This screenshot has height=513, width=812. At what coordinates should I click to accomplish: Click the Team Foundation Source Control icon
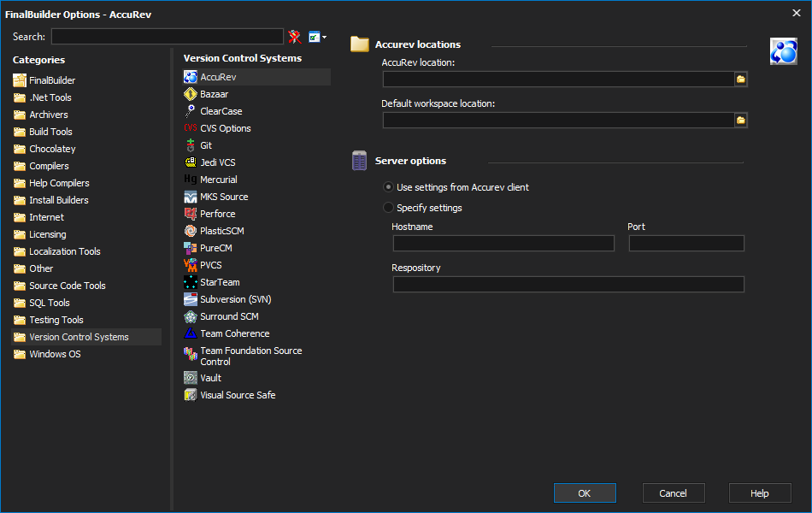coord(191,354)
